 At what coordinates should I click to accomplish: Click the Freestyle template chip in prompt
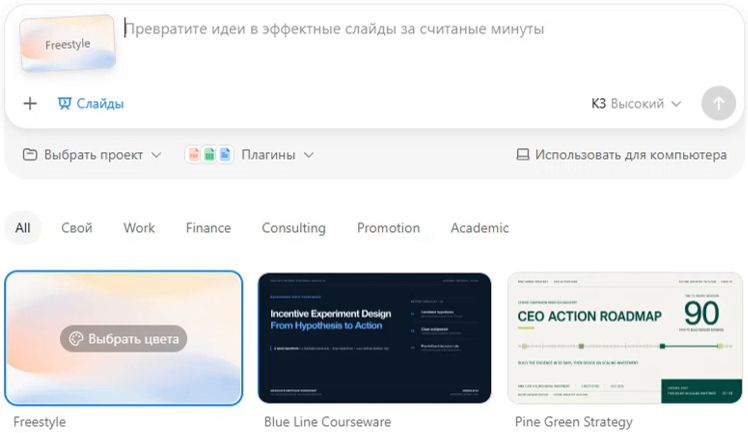pos(67,43)
